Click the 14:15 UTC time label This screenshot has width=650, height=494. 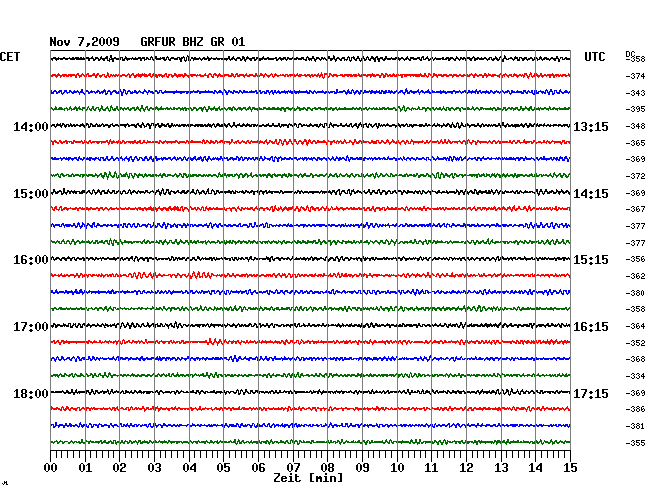[591, 194]
